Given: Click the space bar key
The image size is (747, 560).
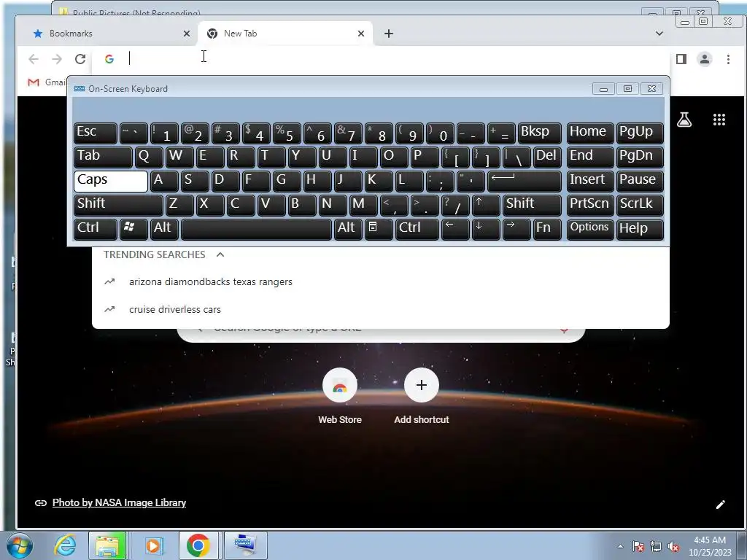Looking at the screenshot, I should 256,229.
